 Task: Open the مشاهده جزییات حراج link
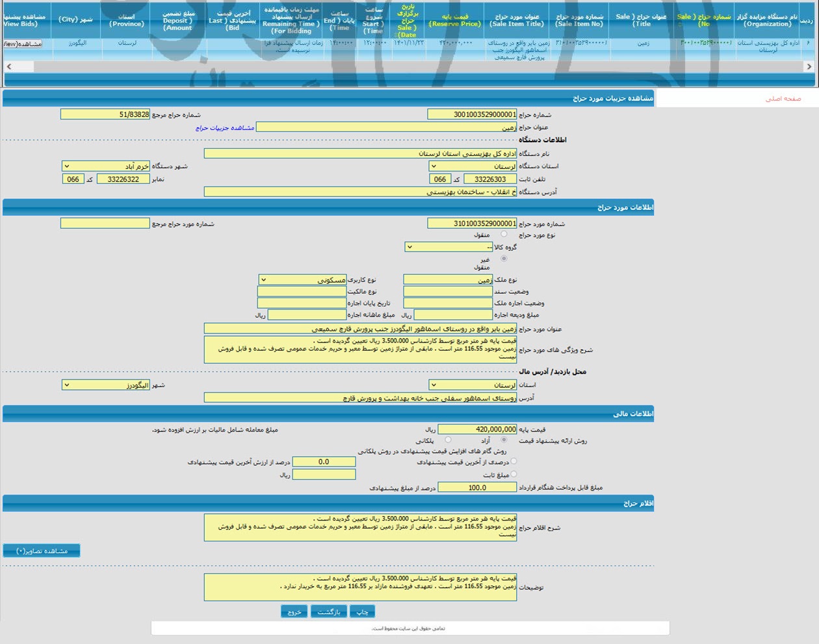pos(225,128)
